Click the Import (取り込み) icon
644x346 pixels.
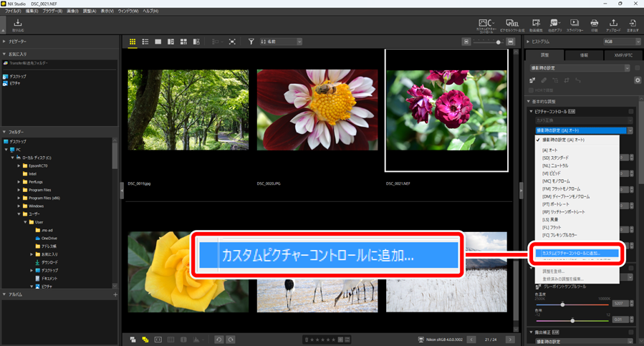[18, 25]
